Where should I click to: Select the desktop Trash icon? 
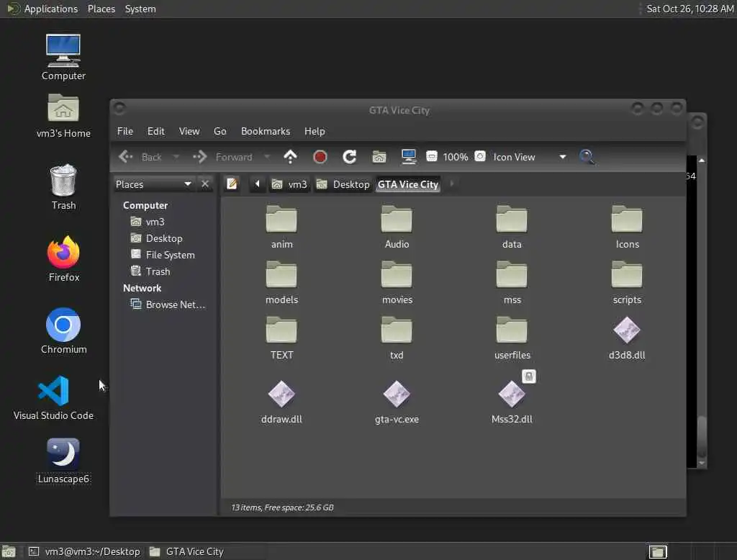[63, 187]
